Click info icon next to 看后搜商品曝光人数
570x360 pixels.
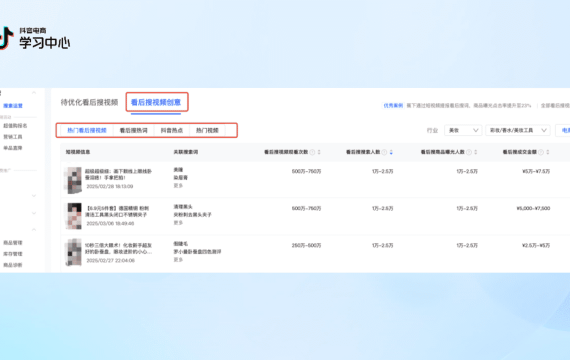click(x=469, y=152)
